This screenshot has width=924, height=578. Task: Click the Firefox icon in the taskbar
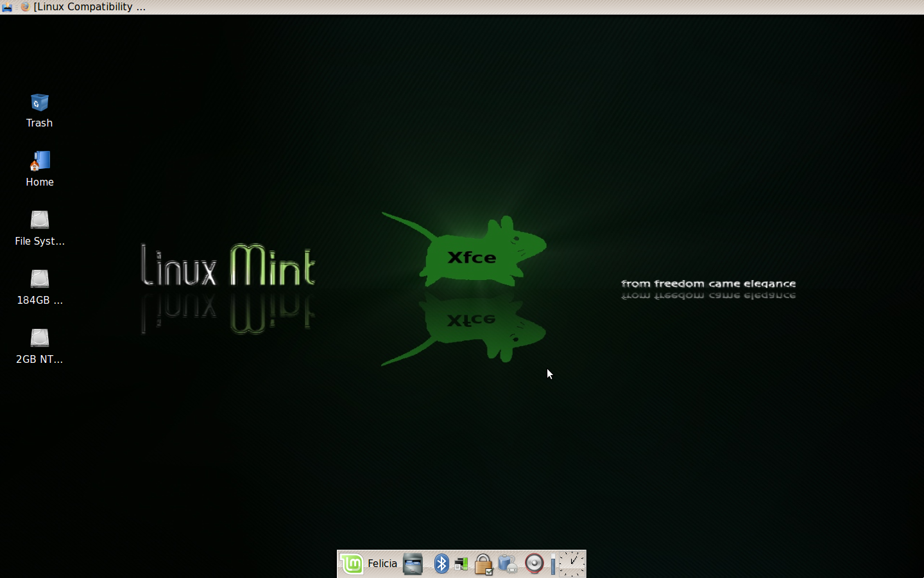pyautogui.click(x=25, y=7)
